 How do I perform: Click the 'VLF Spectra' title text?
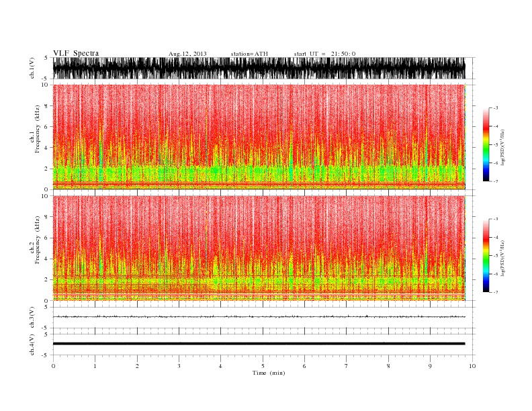point(76,53)
